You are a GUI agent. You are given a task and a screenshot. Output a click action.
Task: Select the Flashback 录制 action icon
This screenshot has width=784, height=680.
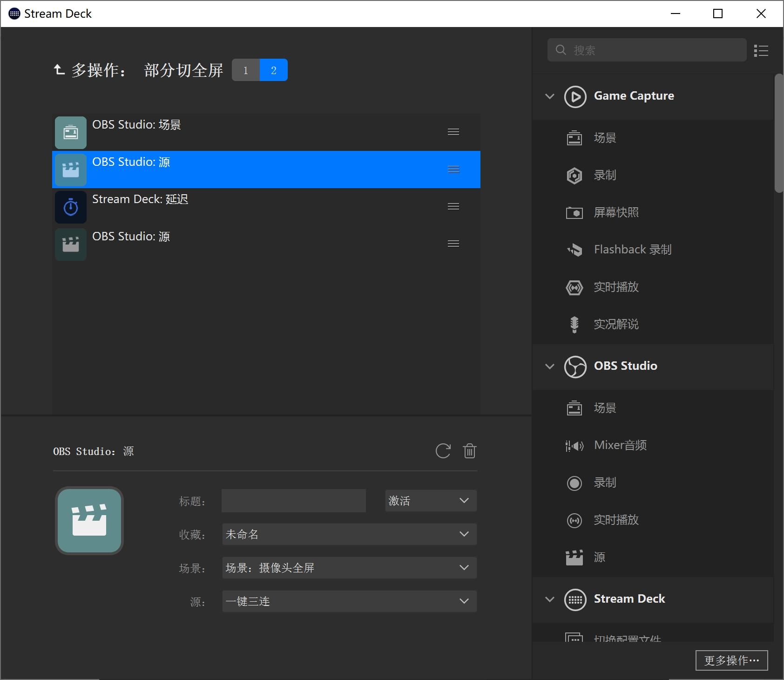pos(574,250)
